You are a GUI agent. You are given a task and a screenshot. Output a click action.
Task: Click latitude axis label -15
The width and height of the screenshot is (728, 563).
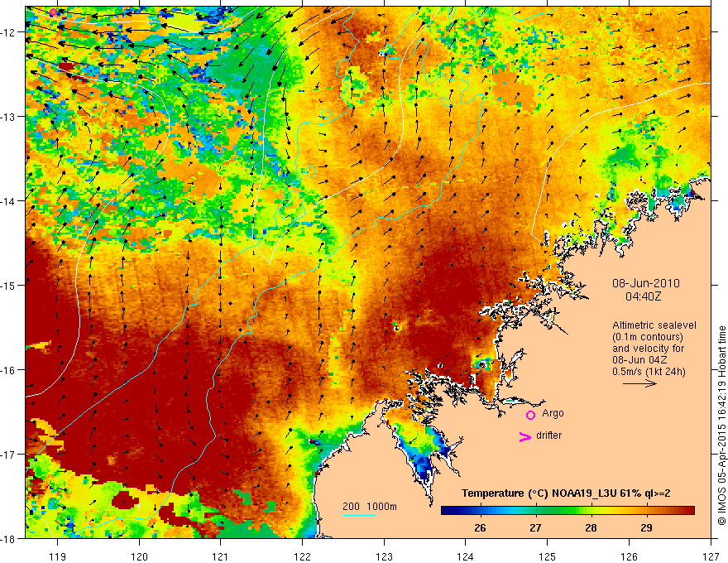(x=9, y=285)
